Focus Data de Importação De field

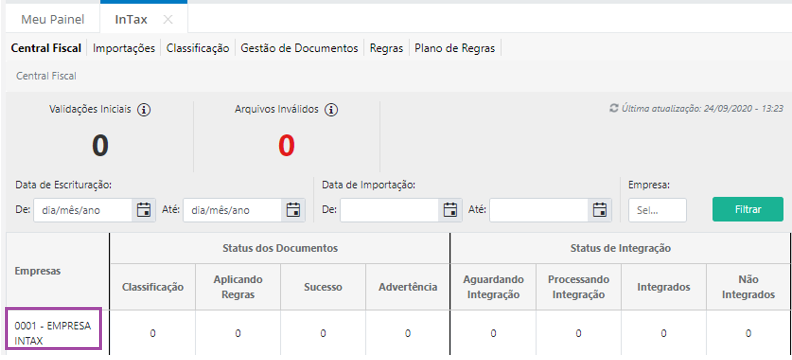click(389, 210)
